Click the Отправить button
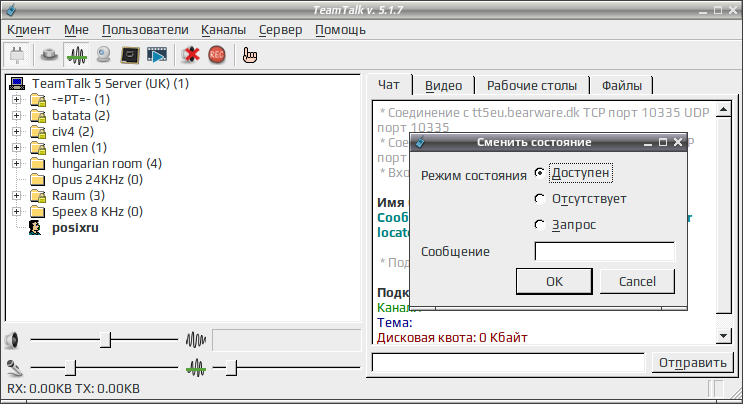The width and height of the screenshot is (743, 404). click(692, 363)
